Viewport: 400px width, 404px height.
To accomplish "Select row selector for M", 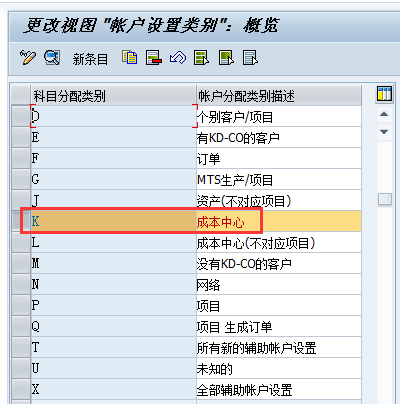I will pos(21,263).
